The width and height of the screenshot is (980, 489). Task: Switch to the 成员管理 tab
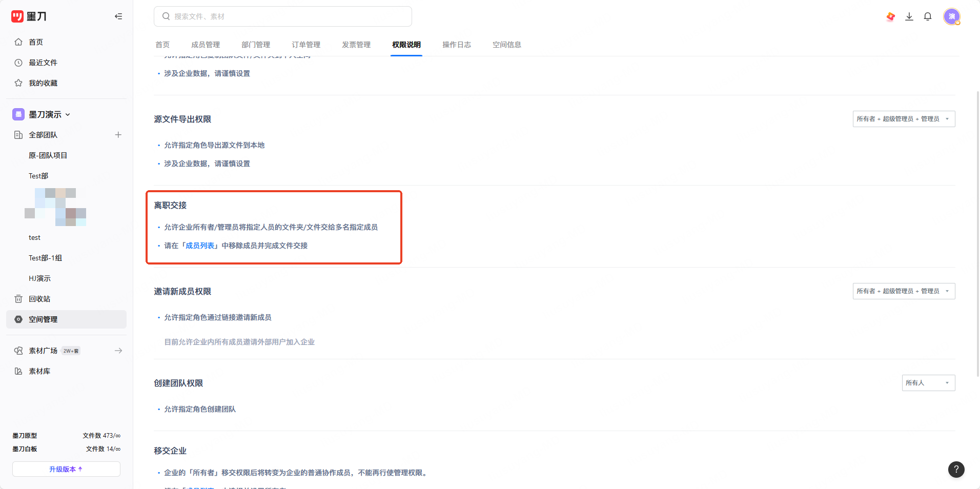point(206,45)
